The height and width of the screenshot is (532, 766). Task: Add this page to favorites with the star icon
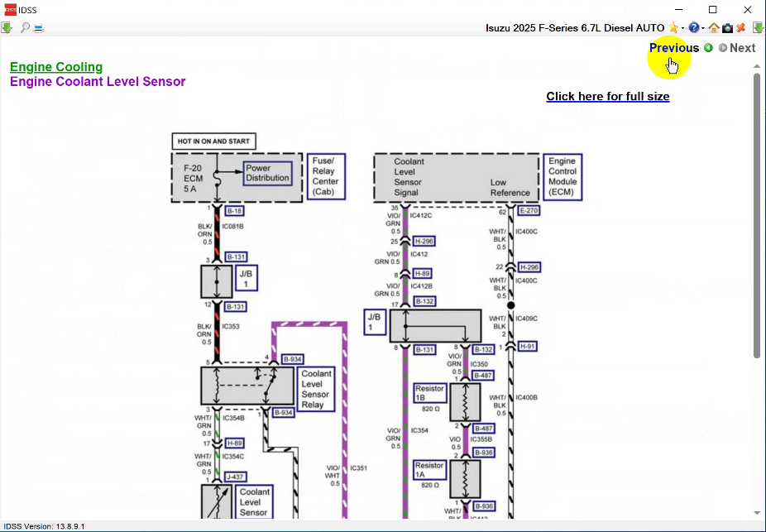point(673,27)
